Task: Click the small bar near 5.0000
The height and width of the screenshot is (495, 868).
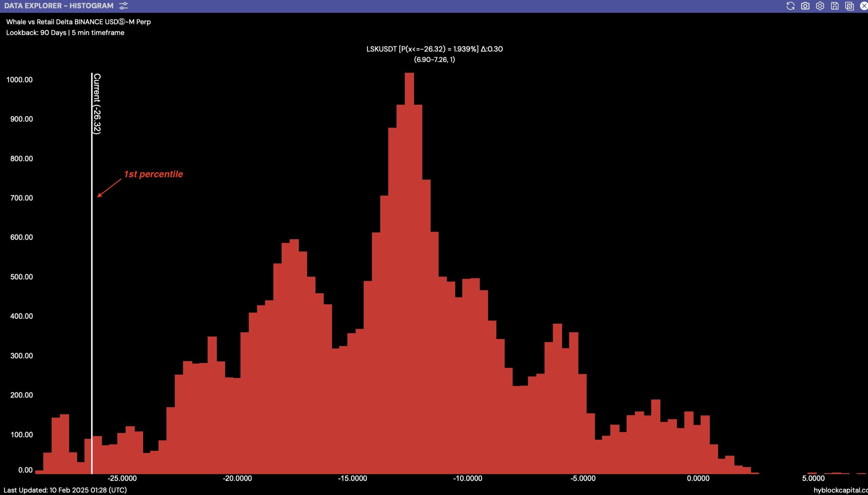Action: click(x=812, y=473)
